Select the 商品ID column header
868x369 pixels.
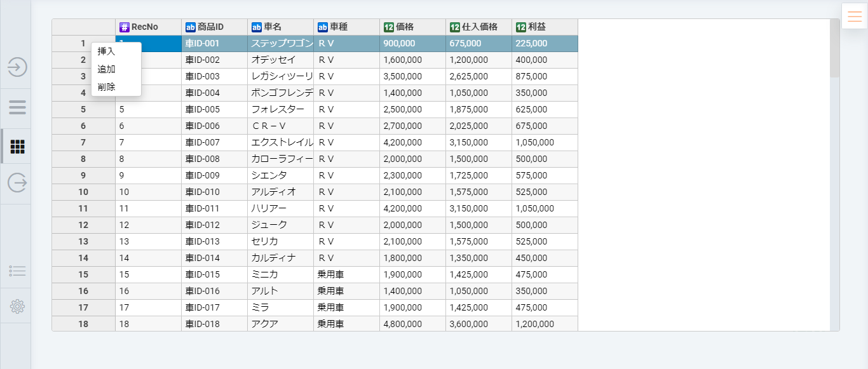point(214,27)
